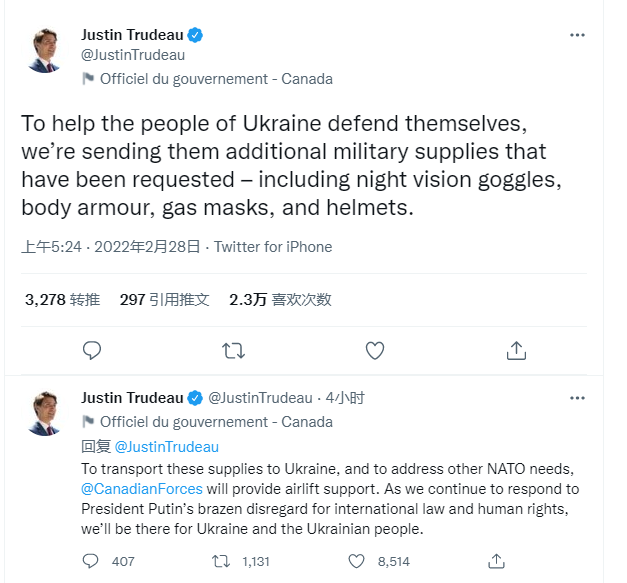Like the main tweet with heart icon
The image size is (627, 583).
click(x=375, y=350)
